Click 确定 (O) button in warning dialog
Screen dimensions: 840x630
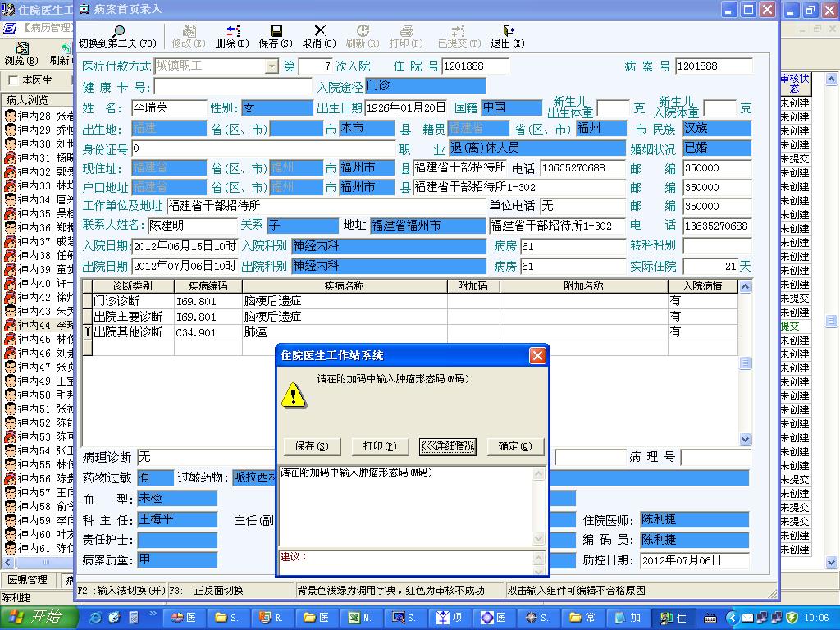(x=515, y=445)
